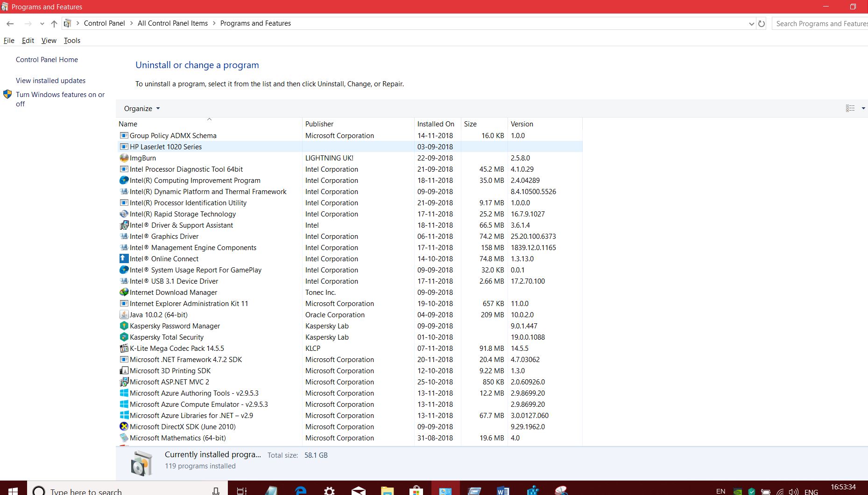Click the Intel(R) Computing Improvement Program icon
Viewport: 868px width, 495px height.
pyautogui.click(x=124, y=181)
